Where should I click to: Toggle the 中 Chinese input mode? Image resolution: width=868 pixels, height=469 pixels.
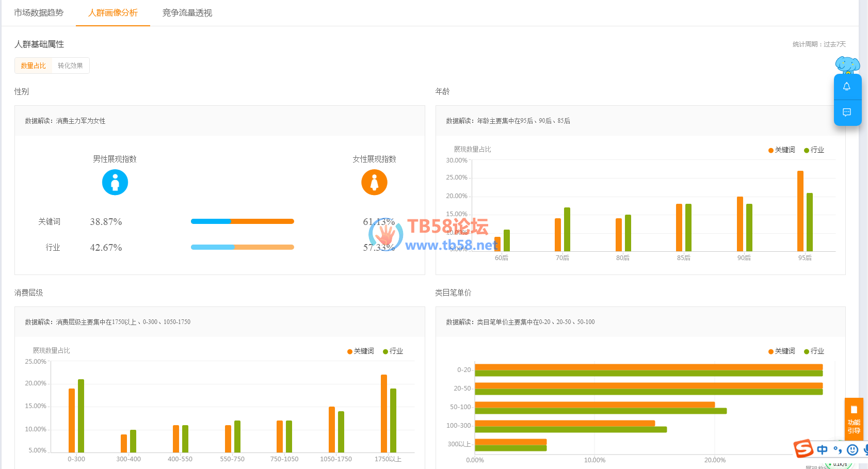pyautogui.click(x=822, y=450)
